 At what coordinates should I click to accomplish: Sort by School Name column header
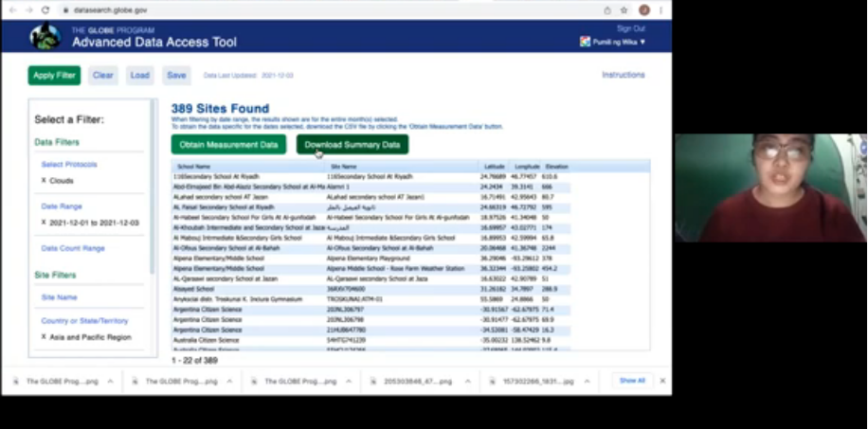click(193, 167)
